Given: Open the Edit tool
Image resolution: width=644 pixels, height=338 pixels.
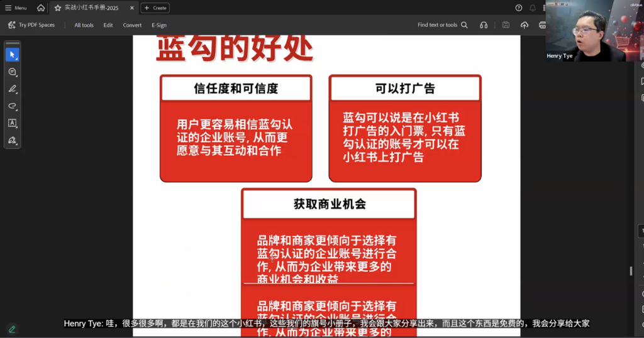Looking at the screenshot, I should pyautogui.click(x=108, y=25).
